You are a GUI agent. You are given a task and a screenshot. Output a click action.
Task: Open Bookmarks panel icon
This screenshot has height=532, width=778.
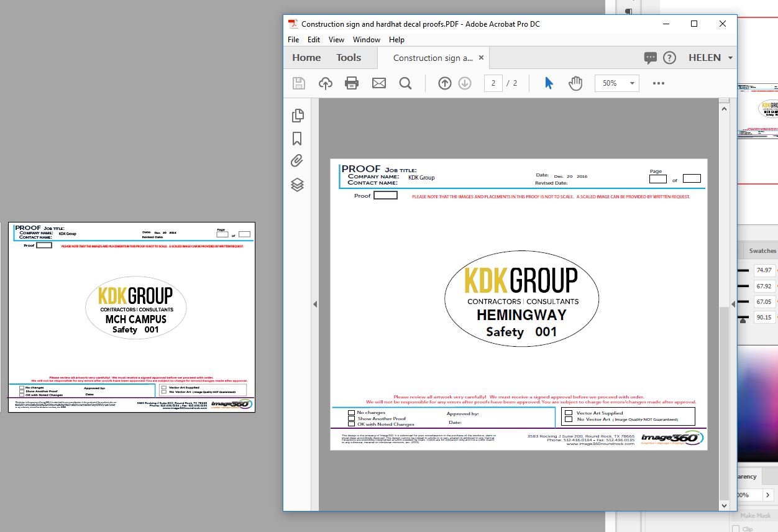click(x=297, y=138)
